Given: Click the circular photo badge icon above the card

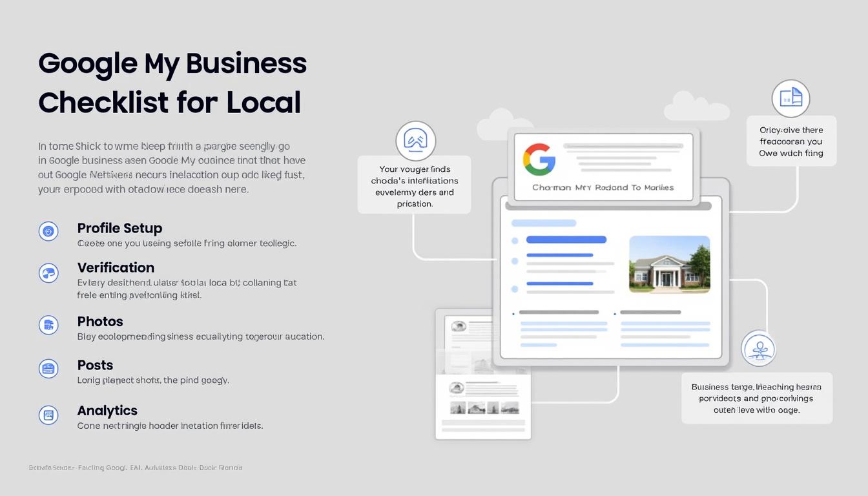Looking at the screenshot, I should coord(415,140).
